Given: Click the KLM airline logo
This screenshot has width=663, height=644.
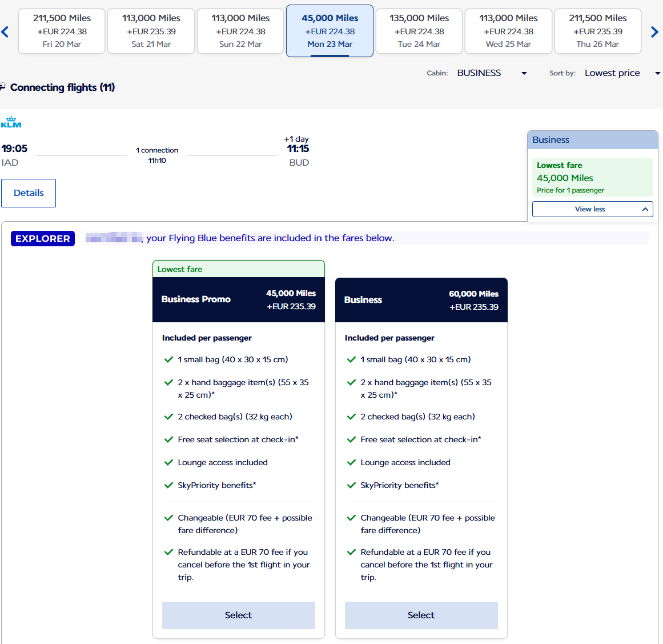Looking at the screenshot, I should point(11,122).
